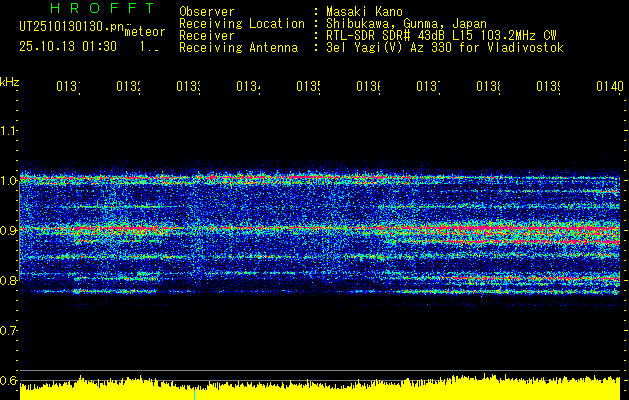Click the cyan tick in the yellow graph
This screenshot has width=629, height=400.
point(195,394)
